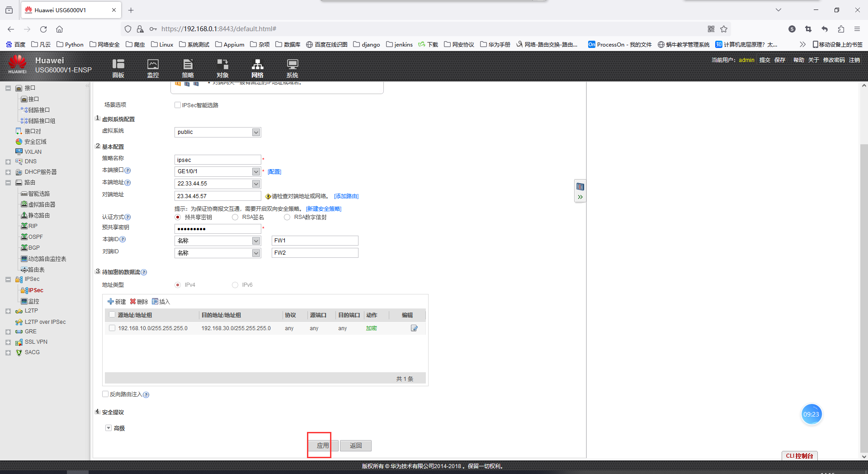Screen dimensions: 868x474
Task: Click the 对端地址 input field
Action: [x=217, y=196]
